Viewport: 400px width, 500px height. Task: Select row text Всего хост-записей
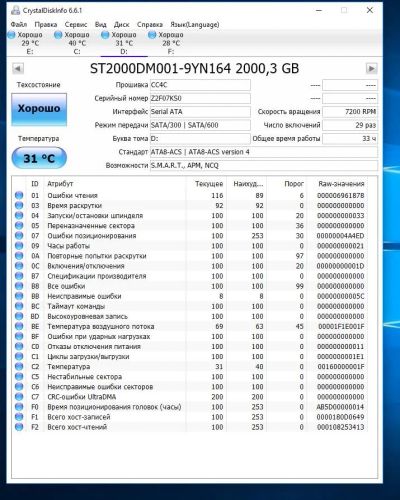click(79, 417)
